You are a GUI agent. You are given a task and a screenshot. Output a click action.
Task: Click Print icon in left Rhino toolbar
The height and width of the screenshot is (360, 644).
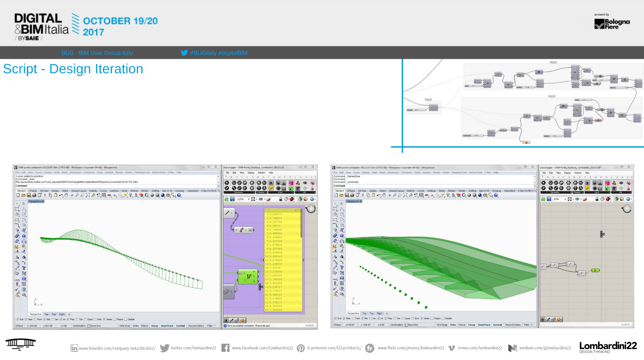34,195
